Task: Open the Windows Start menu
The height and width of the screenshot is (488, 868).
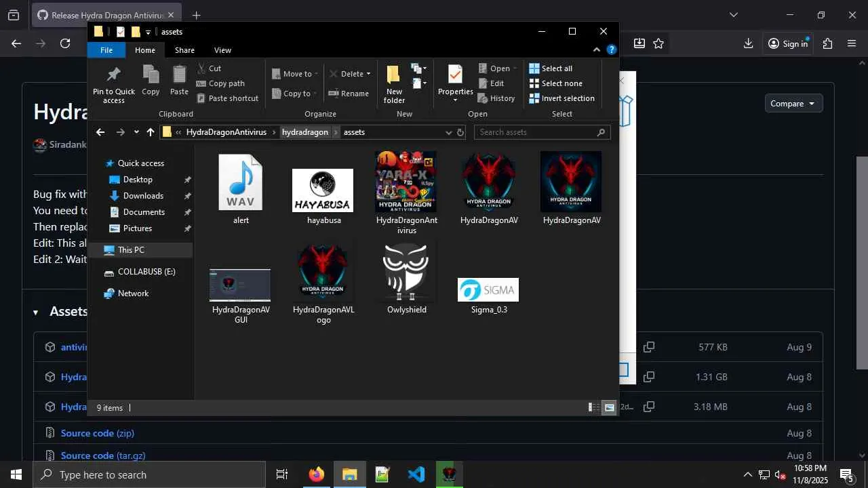Action: click(16, 474)
